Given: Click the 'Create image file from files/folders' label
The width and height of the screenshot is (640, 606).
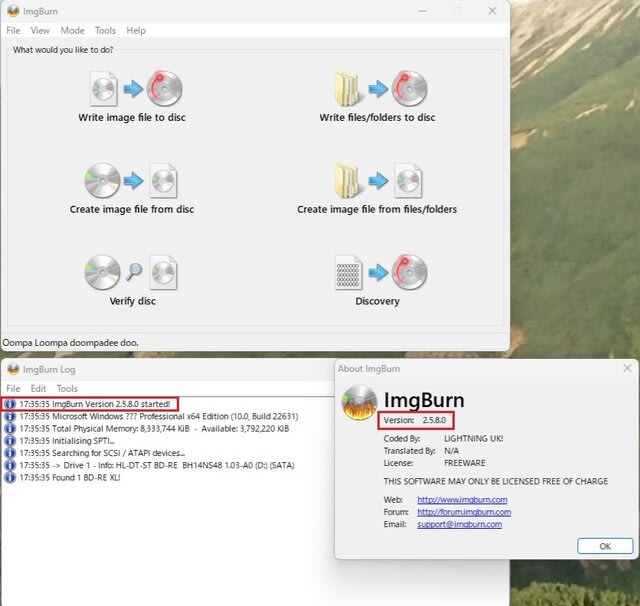Looking at the screenshot, I should point(377,209).
